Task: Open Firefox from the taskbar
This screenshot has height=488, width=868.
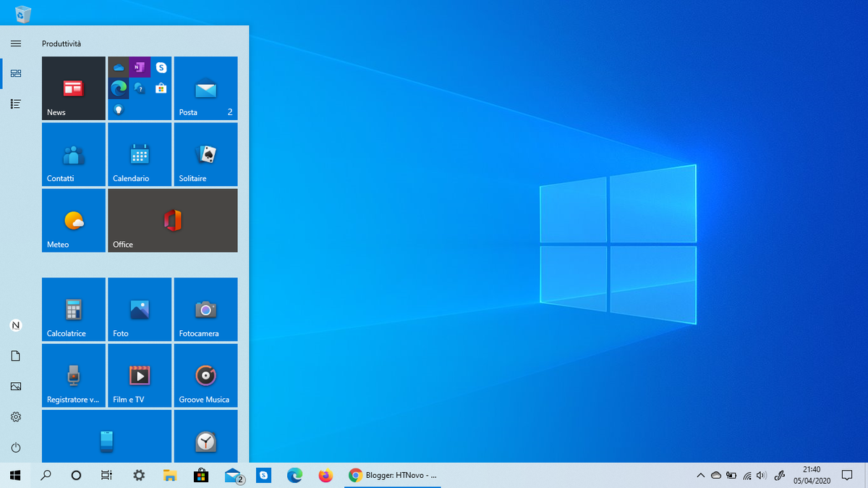Action: click(x=325, y=476)
